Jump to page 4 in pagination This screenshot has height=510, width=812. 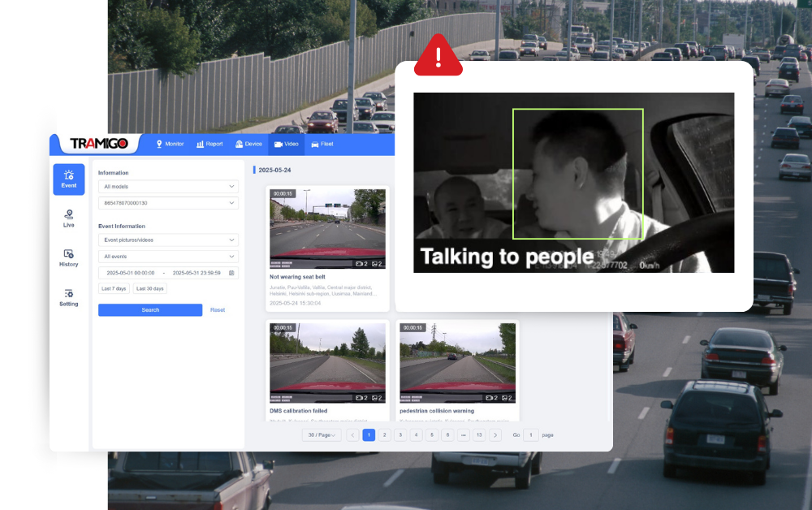[416, 435]
